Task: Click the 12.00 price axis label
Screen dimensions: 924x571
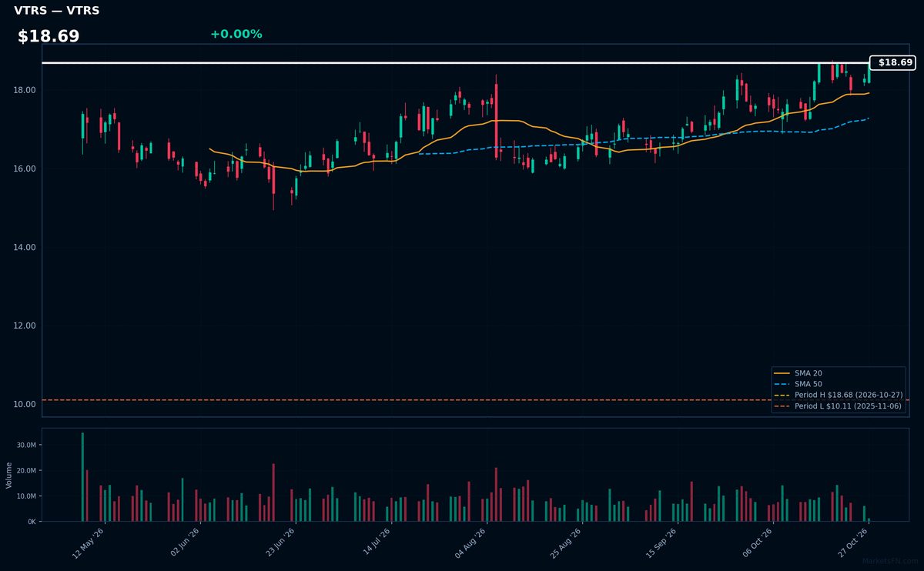Action: [x=23, y=326]
